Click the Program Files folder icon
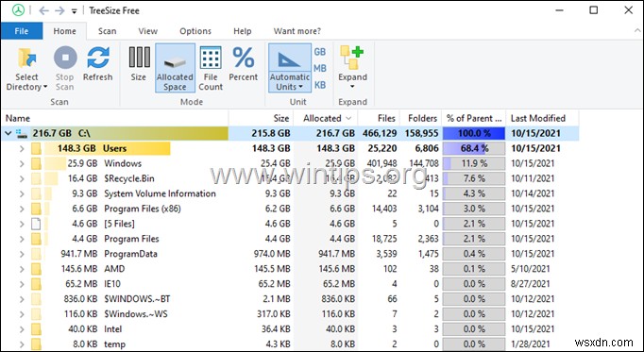The height and width of the screenshot is (352, 644). coord(36,239)
